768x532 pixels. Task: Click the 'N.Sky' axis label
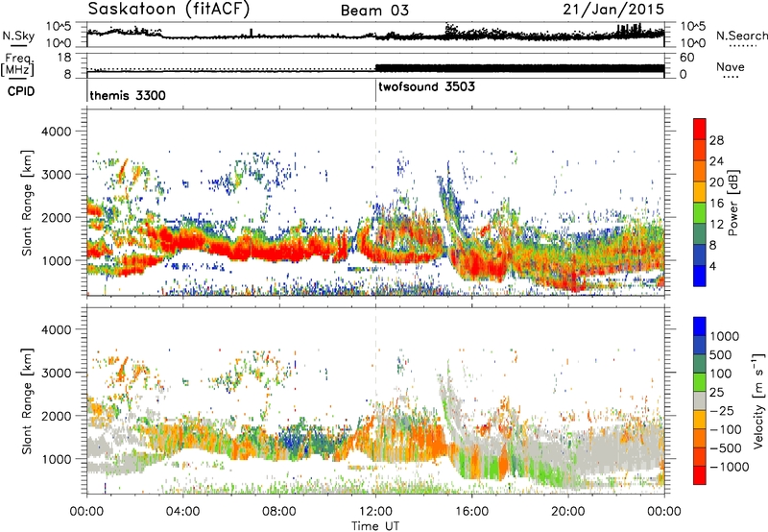(x=18, y=36)
